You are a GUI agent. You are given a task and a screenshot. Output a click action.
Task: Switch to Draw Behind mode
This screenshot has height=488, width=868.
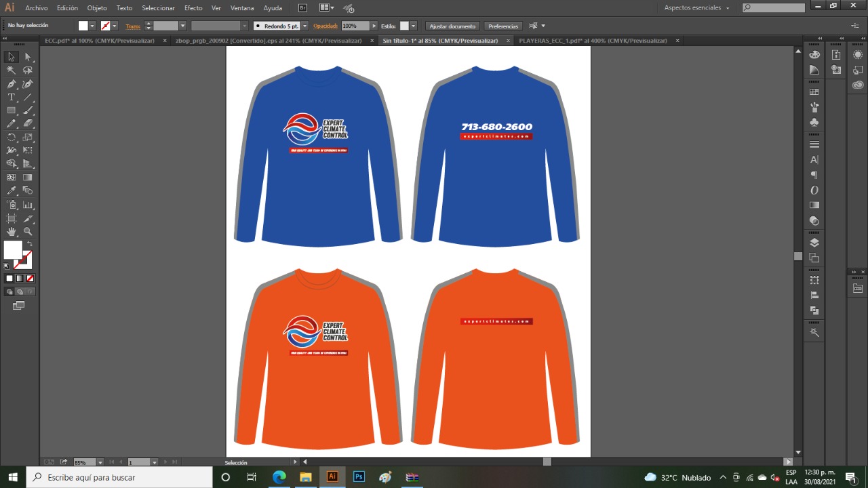pos(20,292)
